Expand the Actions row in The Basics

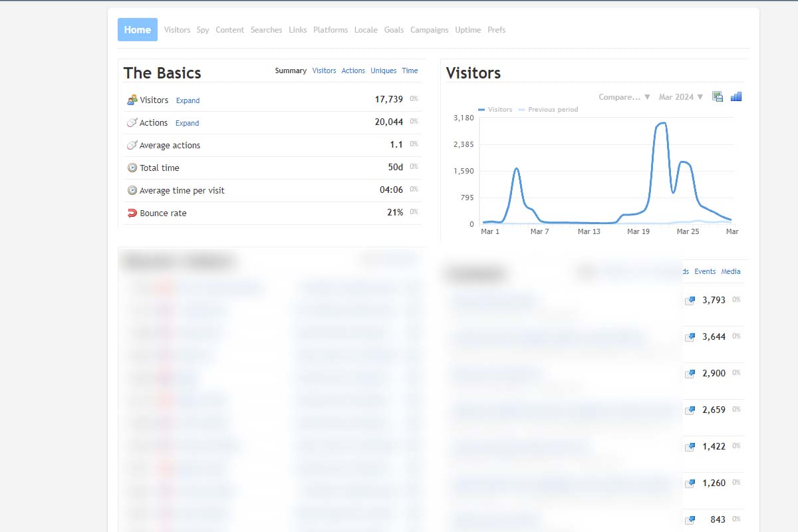187,124
